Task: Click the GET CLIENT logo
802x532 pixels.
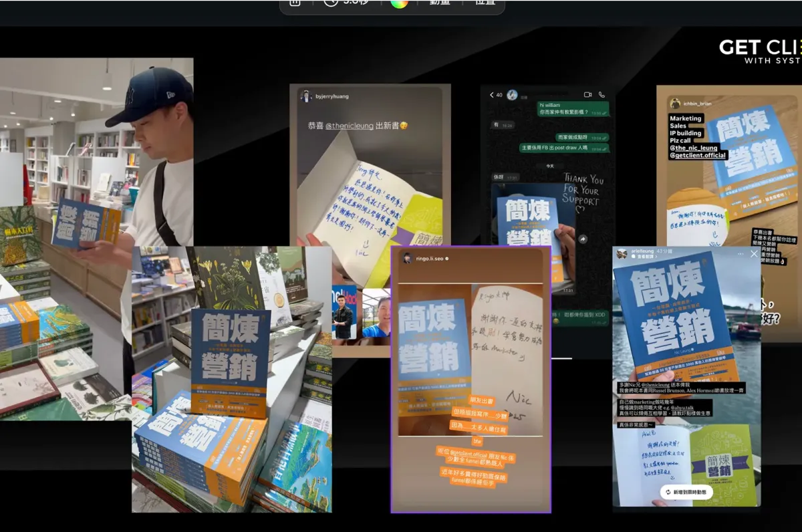Action: pos(761,51)
